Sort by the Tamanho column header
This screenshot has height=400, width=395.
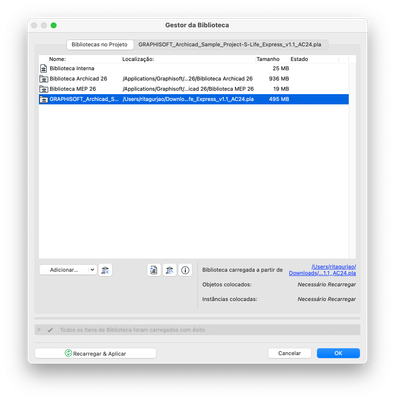click(268, 59)
